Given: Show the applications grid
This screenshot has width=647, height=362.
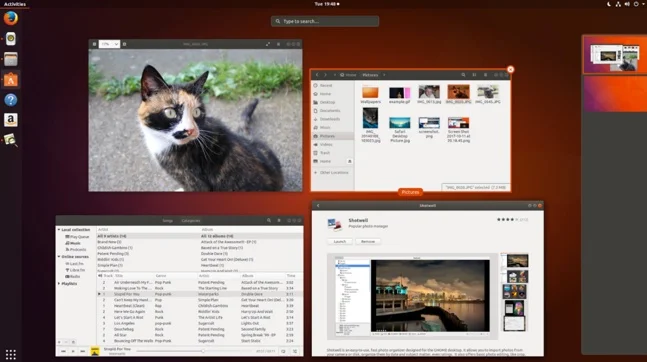Looking at the screenshot, I should [11, 354].
